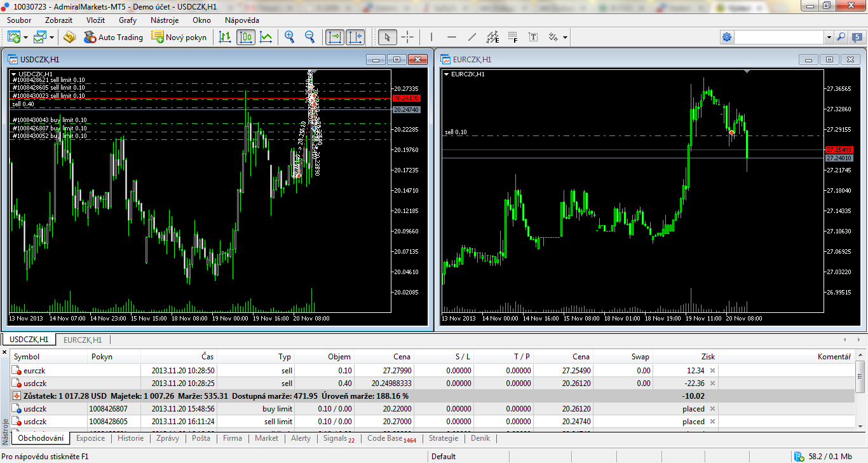This screenshot has height=463, width=868.
Task: Click the Nový pokyn button
Action: point(179,37)
